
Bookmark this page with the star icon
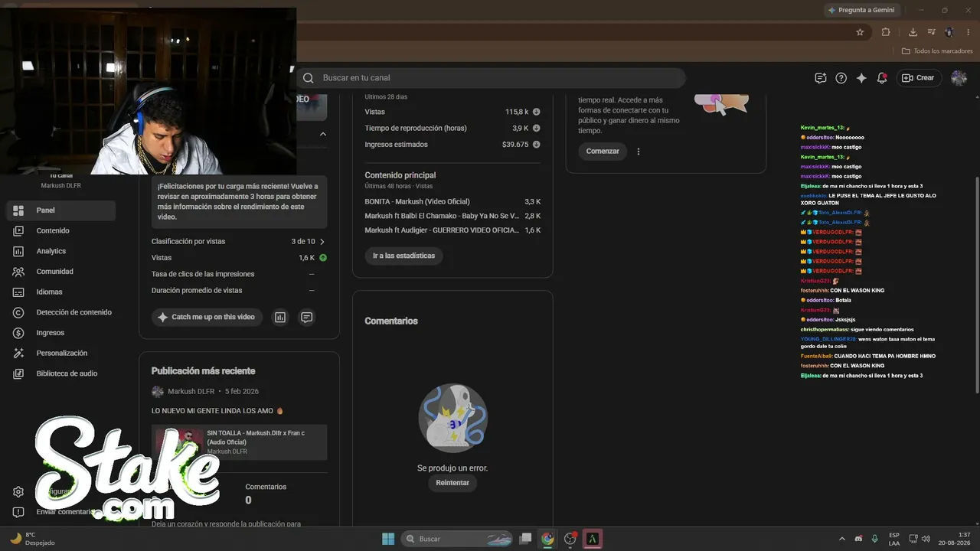coord(860,32)
